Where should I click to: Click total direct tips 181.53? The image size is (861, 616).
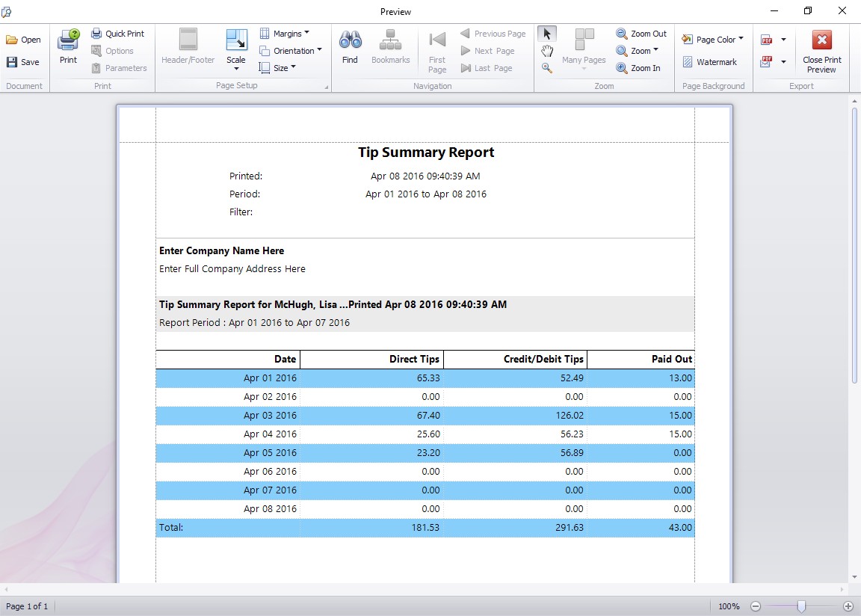coord(425,528)
